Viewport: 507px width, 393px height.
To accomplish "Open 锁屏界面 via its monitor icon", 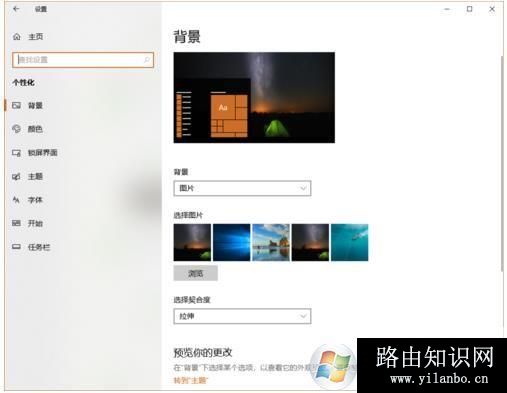I will click(x=16, y=153).
